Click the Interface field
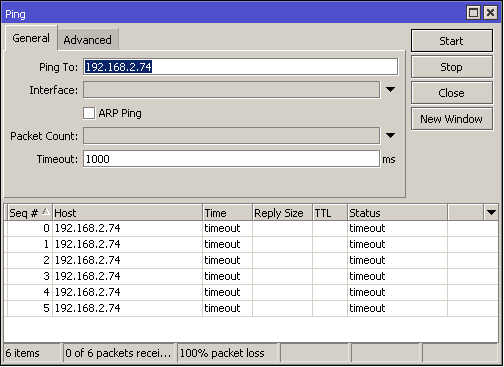The height and width of the screenshot is (367, 504). coord(231,90)
